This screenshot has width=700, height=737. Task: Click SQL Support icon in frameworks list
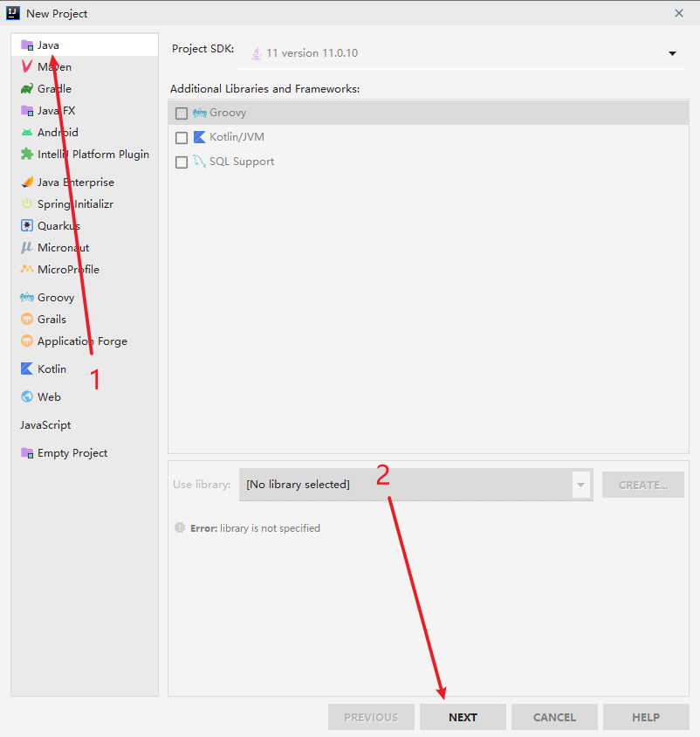coord(200,162)
